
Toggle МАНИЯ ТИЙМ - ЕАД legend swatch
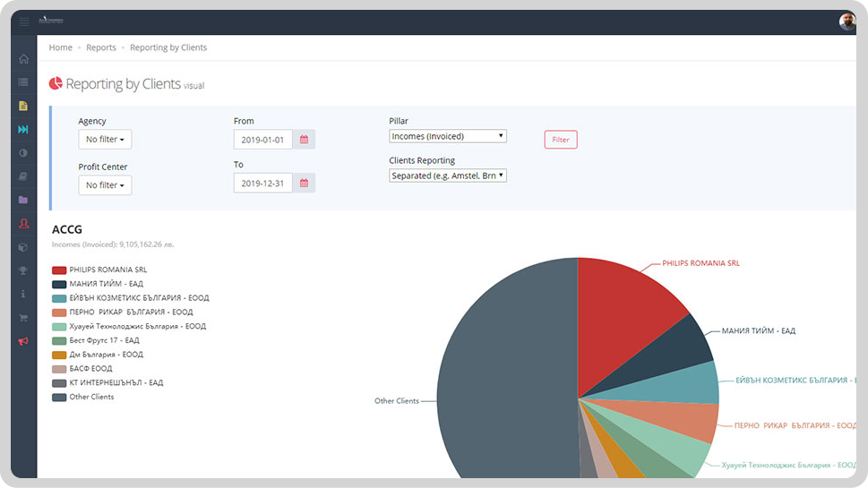[59, 285]
